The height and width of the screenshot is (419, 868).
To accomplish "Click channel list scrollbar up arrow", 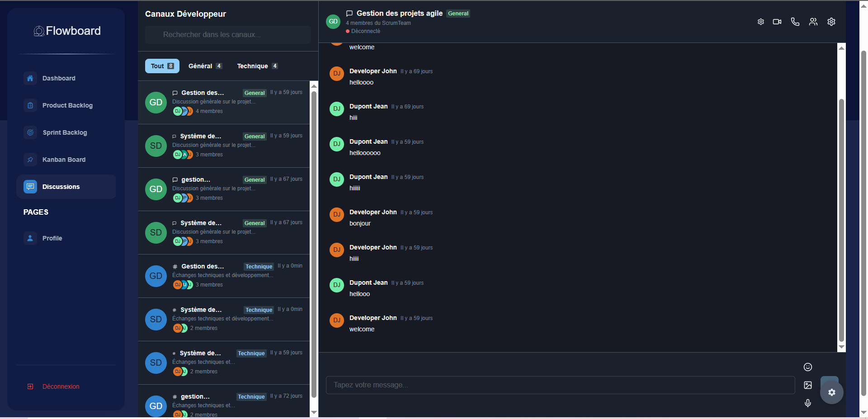I will click(x=314, y=85).
